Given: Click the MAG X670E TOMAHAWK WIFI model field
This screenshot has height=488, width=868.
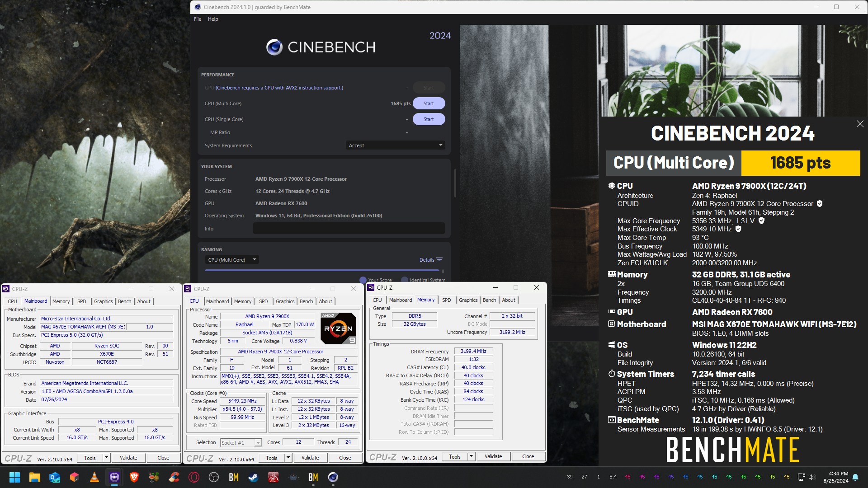Looking at the screenshot, I should [x=83, y=327].
